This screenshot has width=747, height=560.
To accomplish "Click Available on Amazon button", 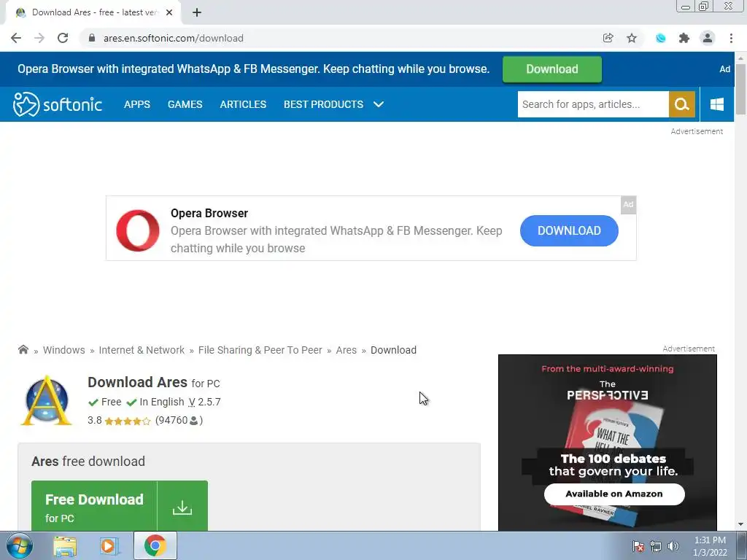I will tap(614, 494).
